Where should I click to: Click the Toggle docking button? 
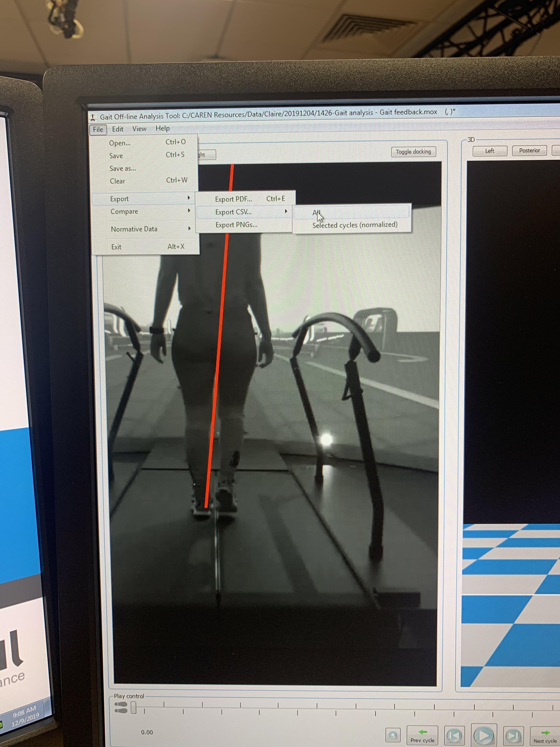[x=413, y=152]
